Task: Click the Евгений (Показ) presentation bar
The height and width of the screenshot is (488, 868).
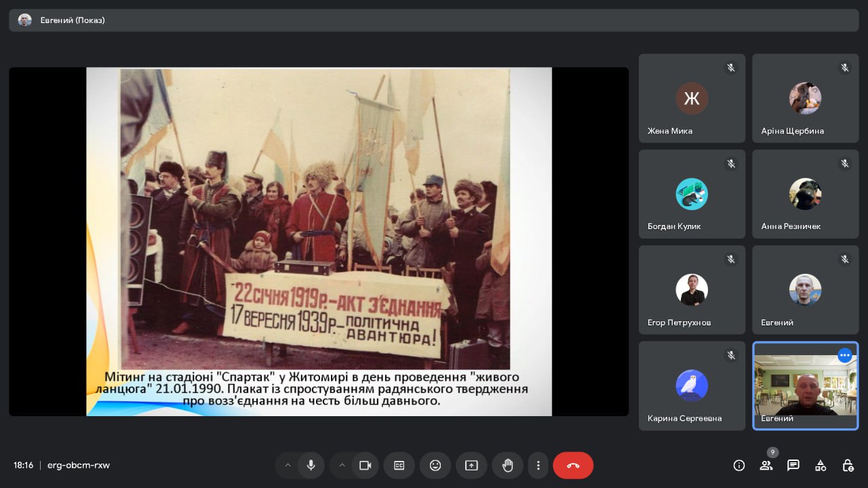Action: [x=433, y=20]
